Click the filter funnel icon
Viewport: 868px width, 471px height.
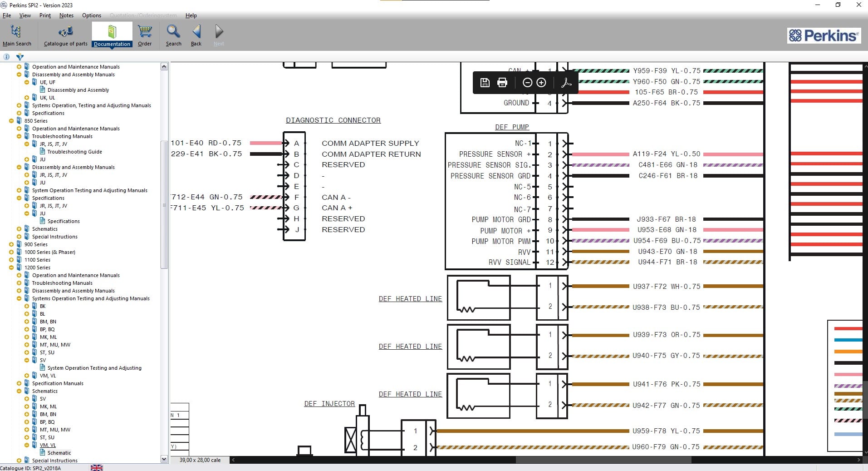click(x=20, y=57)
